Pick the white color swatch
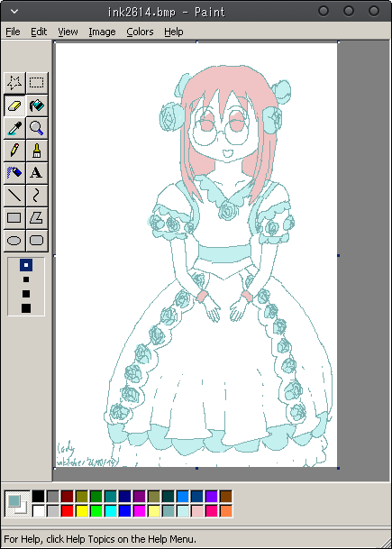 tap(39, 511)
